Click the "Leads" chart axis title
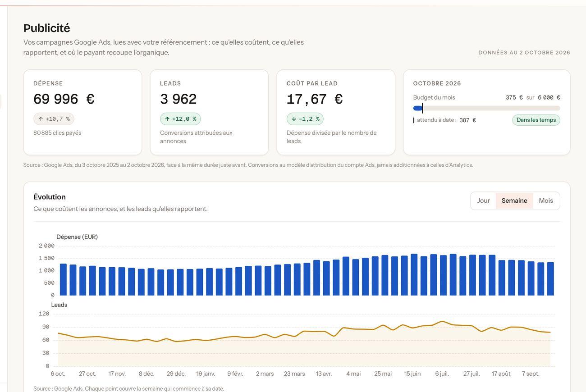Viewport: 586px width, 392px height. coord(59,305)
